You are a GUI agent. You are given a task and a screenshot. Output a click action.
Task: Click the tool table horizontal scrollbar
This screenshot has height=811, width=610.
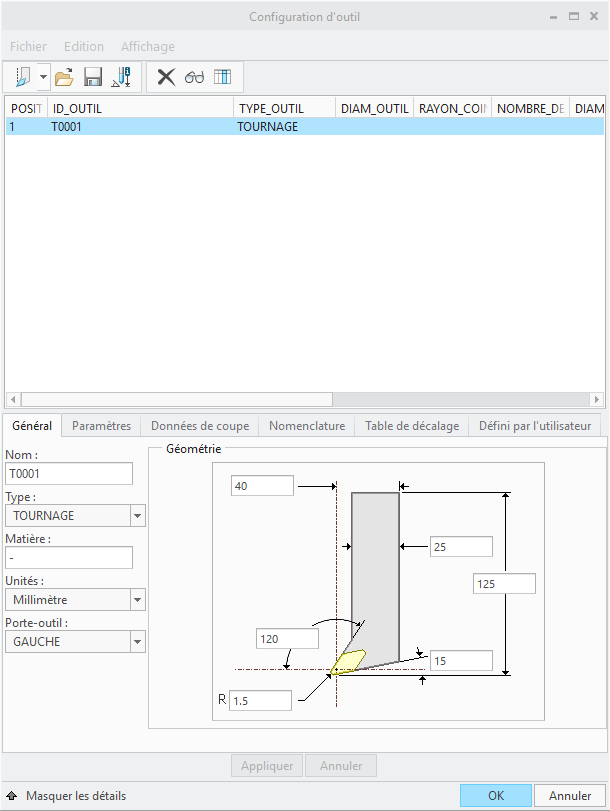pos(300,399)
